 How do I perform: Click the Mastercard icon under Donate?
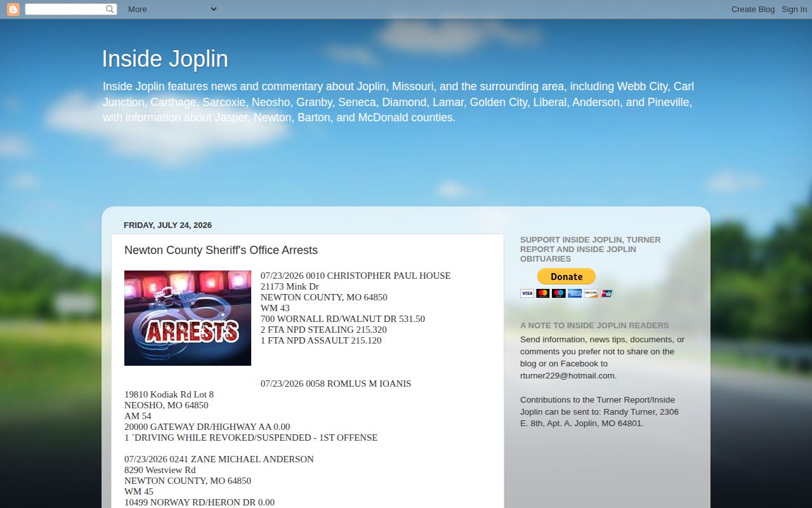tap(542, 293)
